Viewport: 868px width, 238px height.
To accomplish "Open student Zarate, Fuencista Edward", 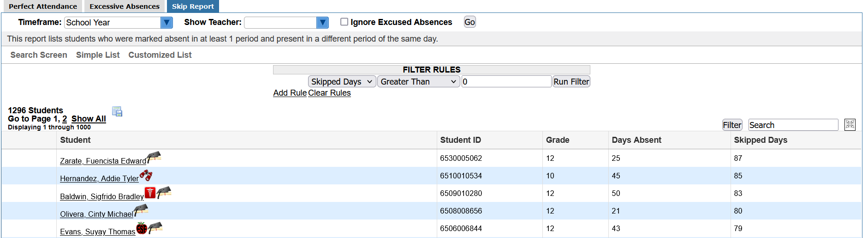I will pyautogui.click(x=103, y=161).
